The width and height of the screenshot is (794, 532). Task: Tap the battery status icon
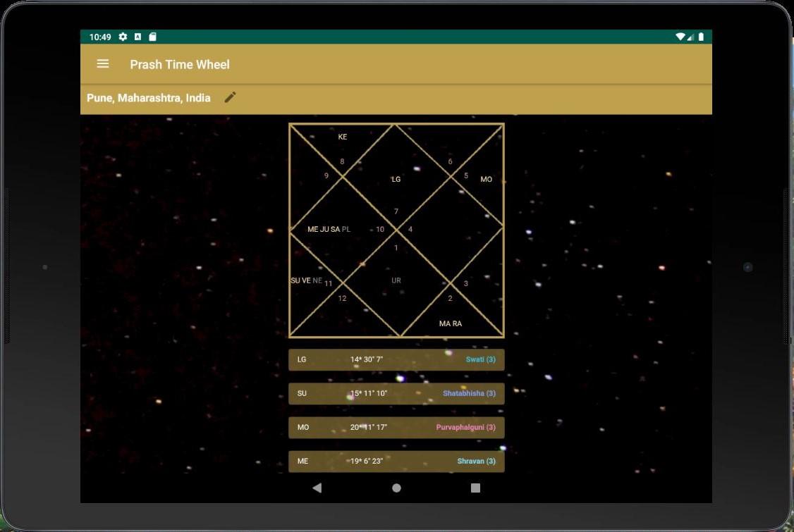pos(701,37)
